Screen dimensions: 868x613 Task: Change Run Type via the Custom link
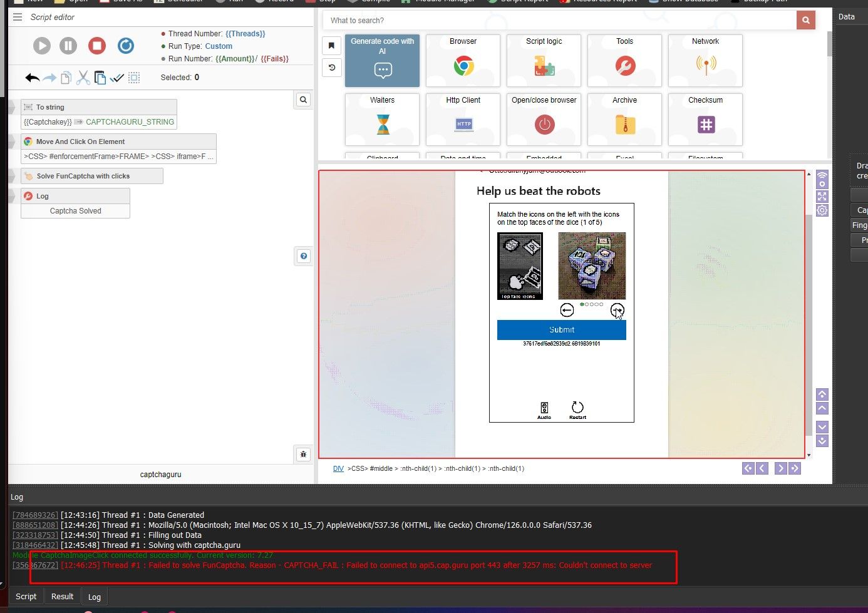tap(219, 46)
